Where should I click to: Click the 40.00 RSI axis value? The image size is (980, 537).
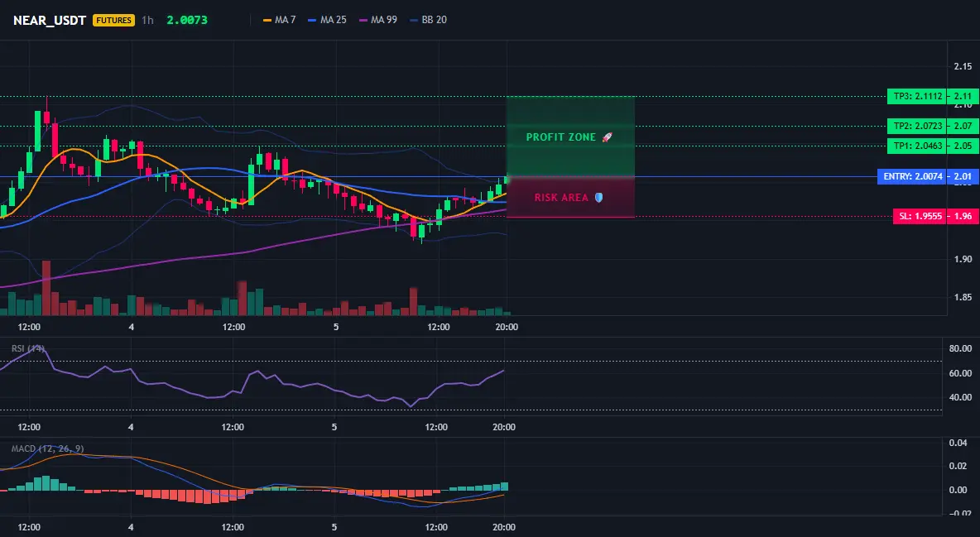(x=961, y=397)
